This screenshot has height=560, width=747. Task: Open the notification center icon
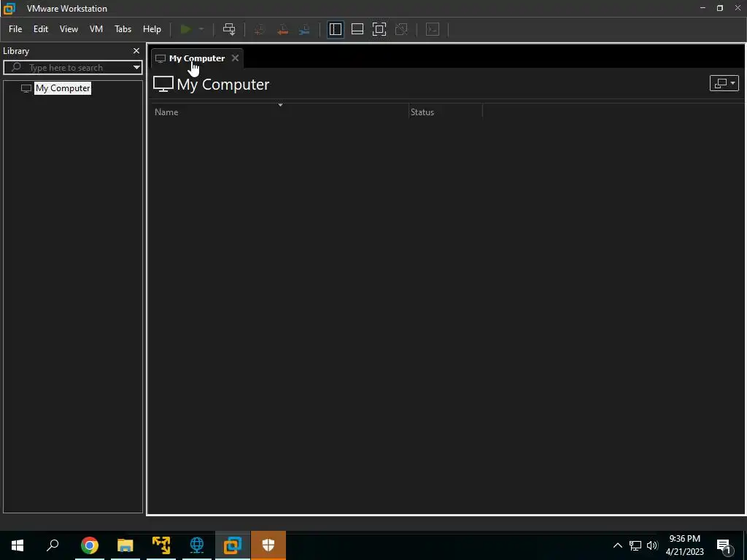724,545
